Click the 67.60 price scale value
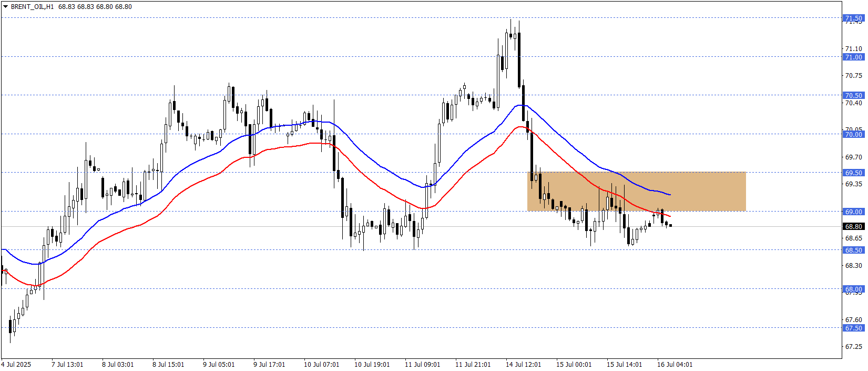The width and height of the screenshot is (868, 371). click(853, 319)
